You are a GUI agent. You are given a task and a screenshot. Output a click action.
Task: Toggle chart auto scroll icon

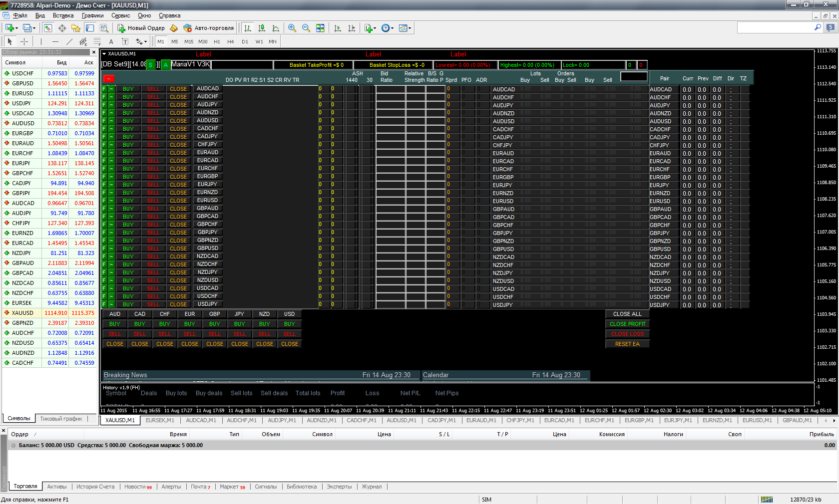pos(338,28)
